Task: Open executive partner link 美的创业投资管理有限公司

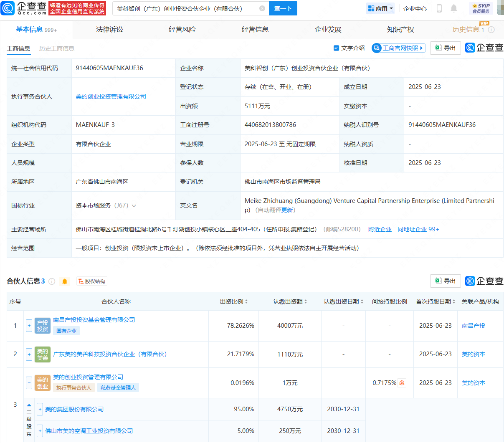Action: point(111,96)
